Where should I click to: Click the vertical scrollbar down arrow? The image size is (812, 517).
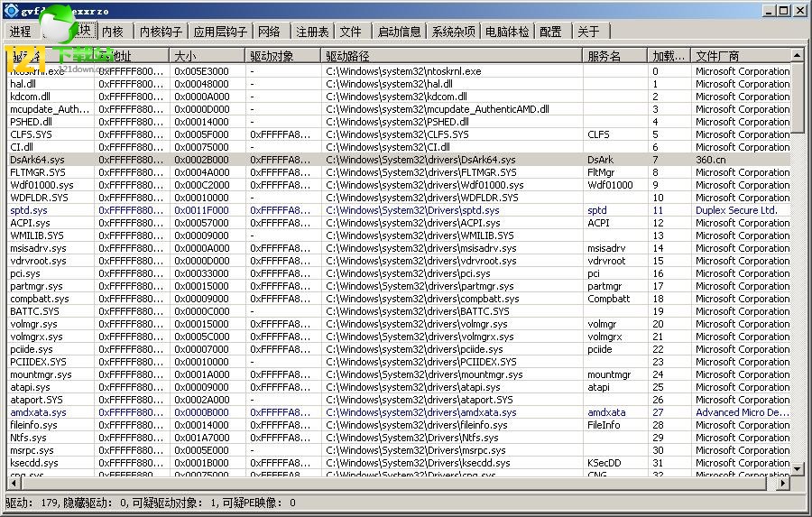tap(798, 469)
